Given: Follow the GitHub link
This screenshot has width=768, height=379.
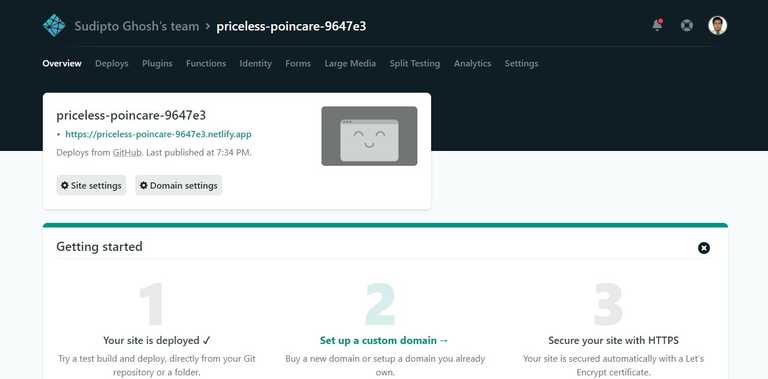Looking at the screenshot, I should [127, 153].
